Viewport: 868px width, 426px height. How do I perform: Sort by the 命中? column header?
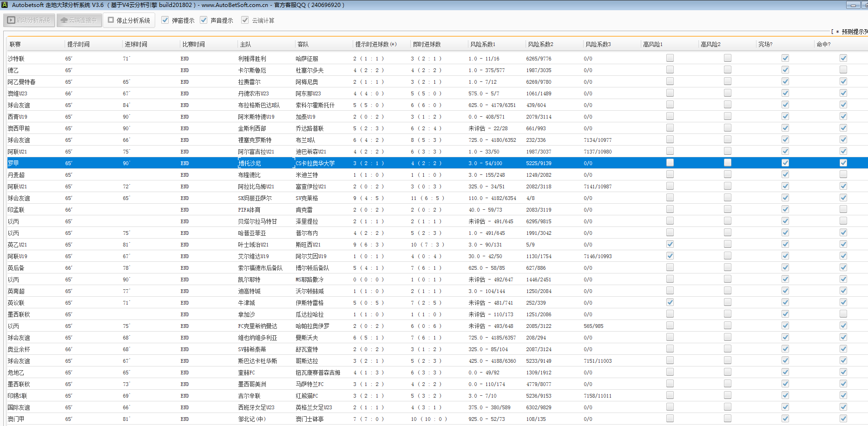coord(823,44)
